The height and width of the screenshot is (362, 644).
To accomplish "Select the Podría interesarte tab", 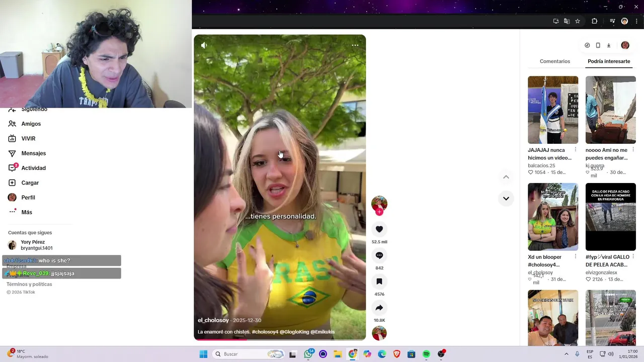I will point(609,61).
